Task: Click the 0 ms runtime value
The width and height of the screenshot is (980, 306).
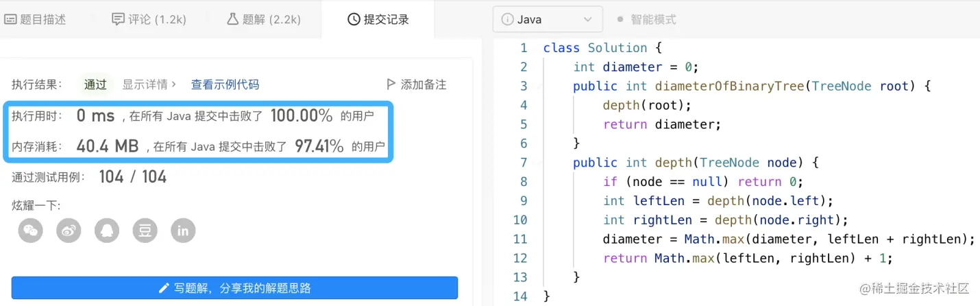Action: tap(95, 116)
